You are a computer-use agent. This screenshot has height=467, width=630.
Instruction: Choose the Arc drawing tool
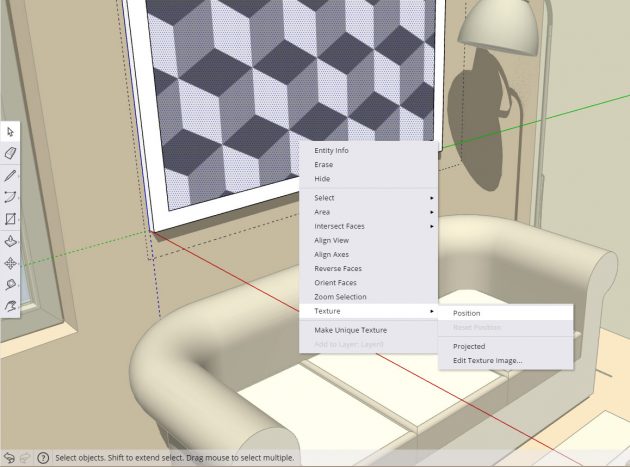pyautogui.click(x=11, y=197)
